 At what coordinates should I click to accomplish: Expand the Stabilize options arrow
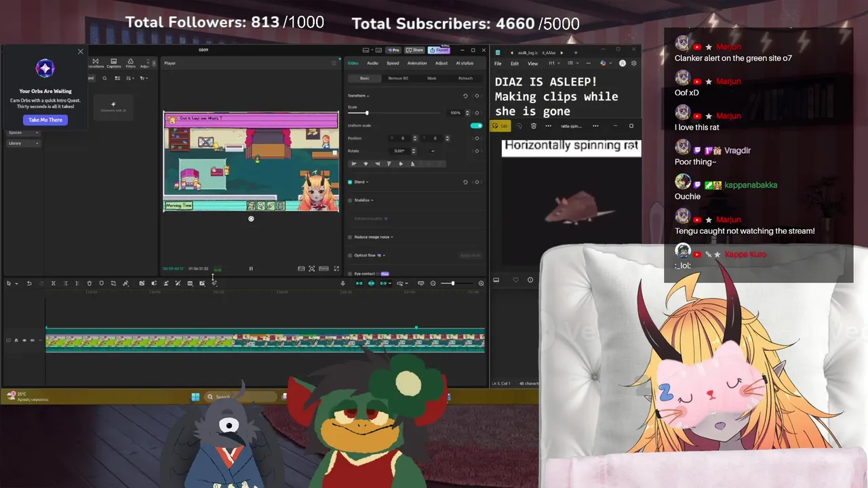tap(372, 200)
